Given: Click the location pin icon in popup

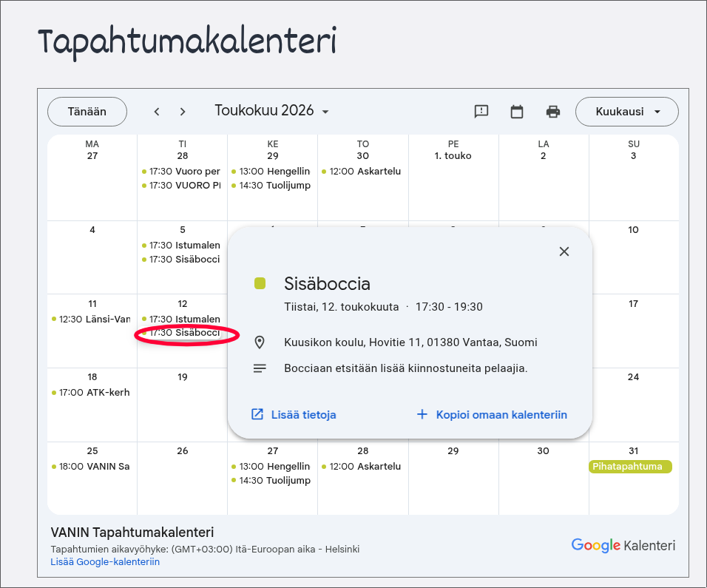Looking at the screenshot, I should point(260,342).
